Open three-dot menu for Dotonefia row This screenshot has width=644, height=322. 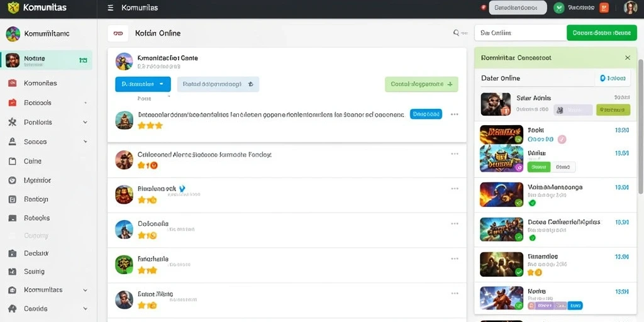click(x=454, y=224)
